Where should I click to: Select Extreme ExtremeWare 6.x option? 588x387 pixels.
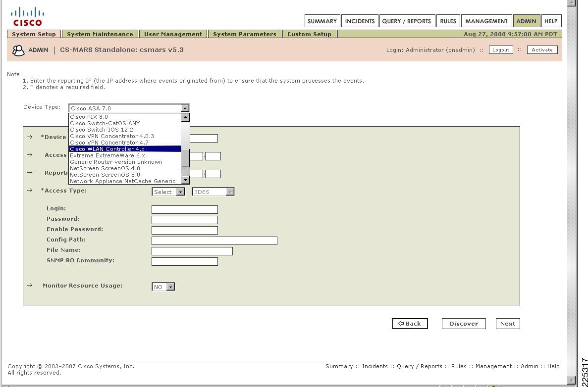click(125, 155)
